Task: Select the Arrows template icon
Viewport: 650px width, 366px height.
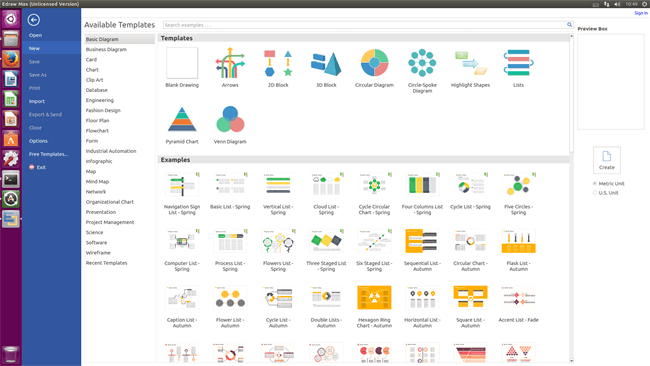Action: 230,63
